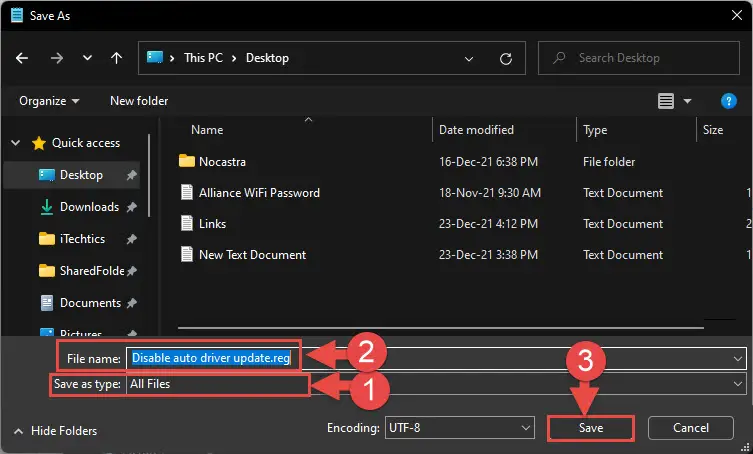753x454 pixels.
Task: Click the Documents icon in navigation pane
Action: (47, 303)
